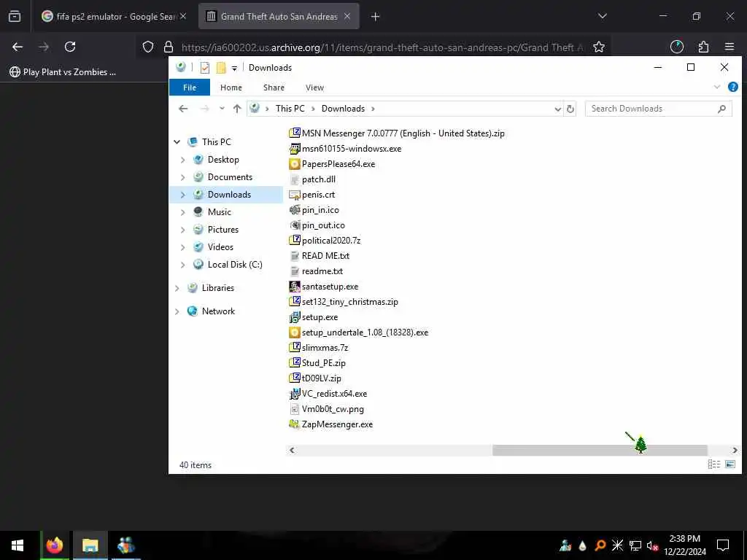
Task: Select msn610155-windowsx.exe file
Action: [x=345, y=149]
